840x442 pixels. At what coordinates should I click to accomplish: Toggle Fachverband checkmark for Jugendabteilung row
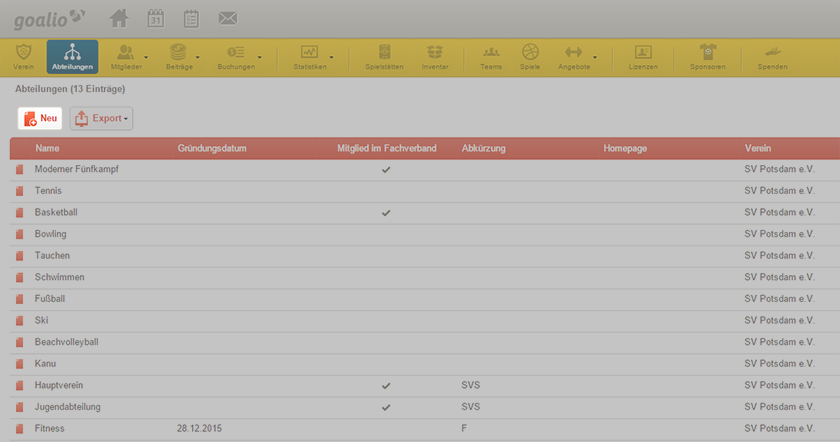coord(386,407)
